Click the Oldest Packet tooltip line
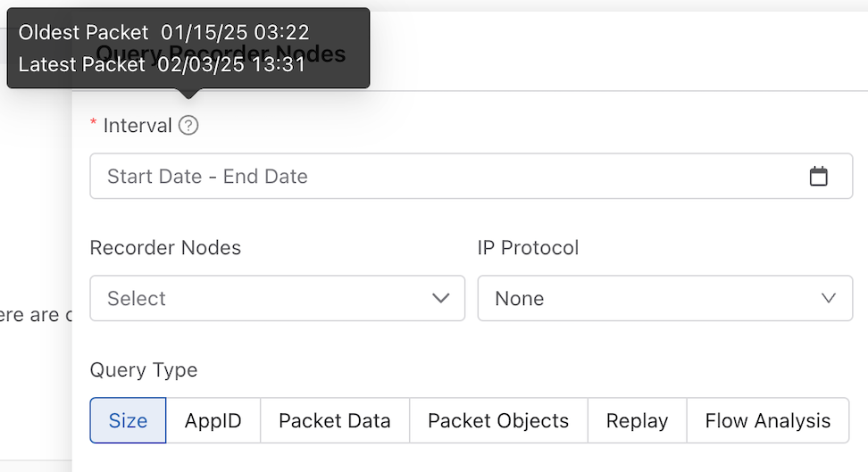The image size is (868, 472). click(163, 33)
